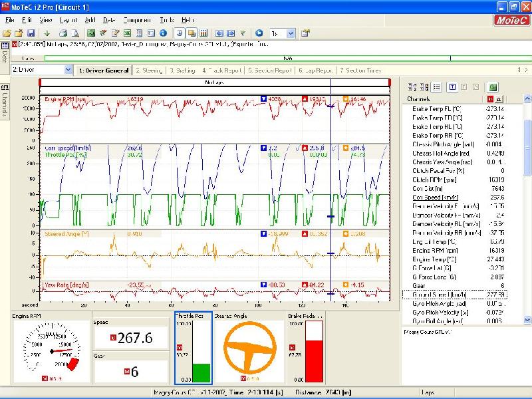The width and height of the screenshot is (532, 399).
Task: Click the sort A-Z channels icon
Action: 412,87
